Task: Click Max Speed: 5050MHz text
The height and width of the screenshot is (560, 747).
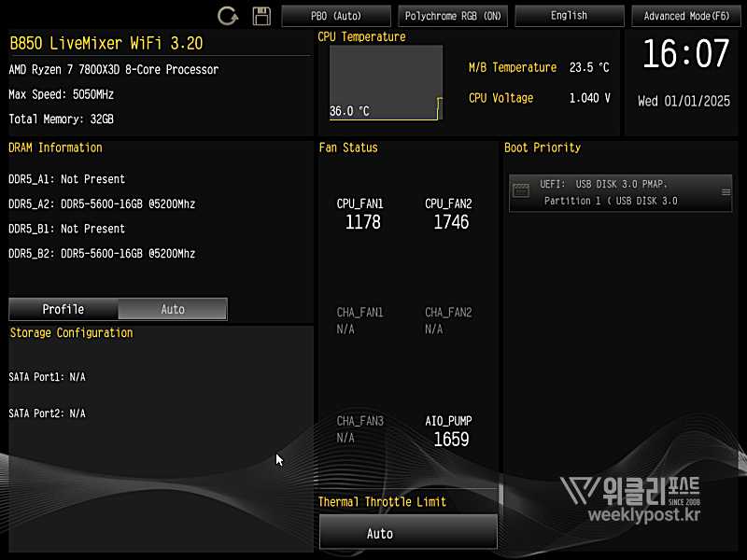Action: coord(61,94)
